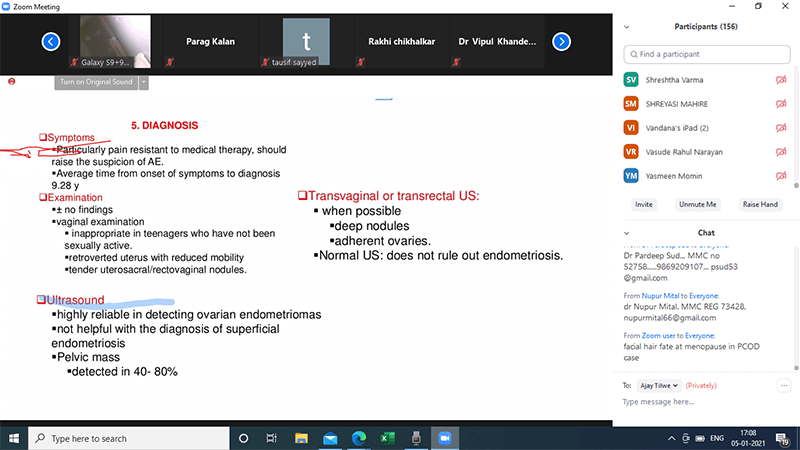Click the Type message here field
This screenshot has width=800, height=450.
tap(700, 402)
